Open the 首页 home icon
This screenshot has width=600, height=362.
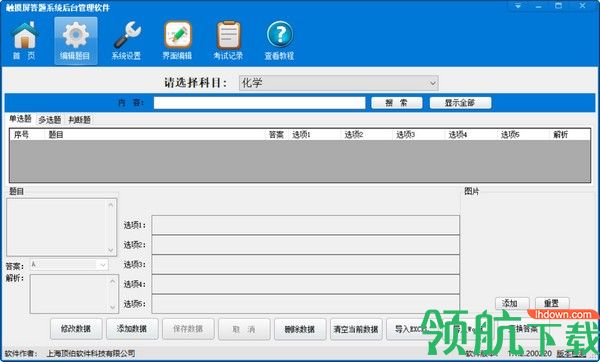click(x=24, y=41)
